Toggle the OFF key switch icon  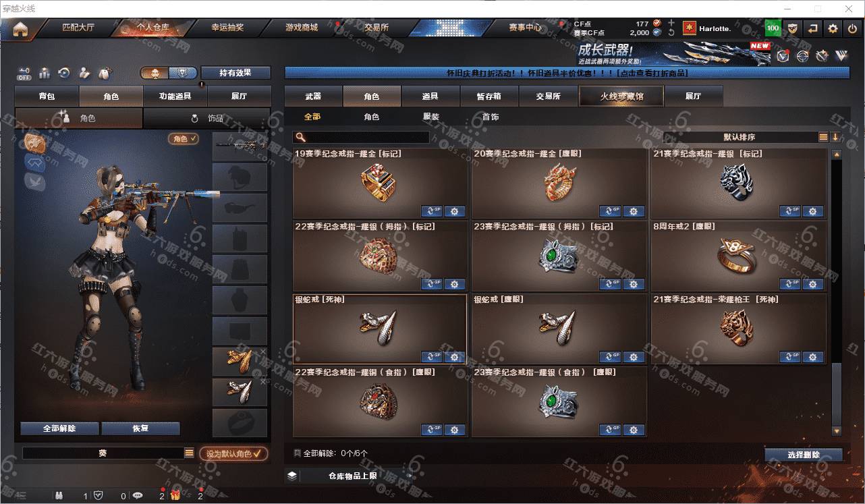(24, 73)
